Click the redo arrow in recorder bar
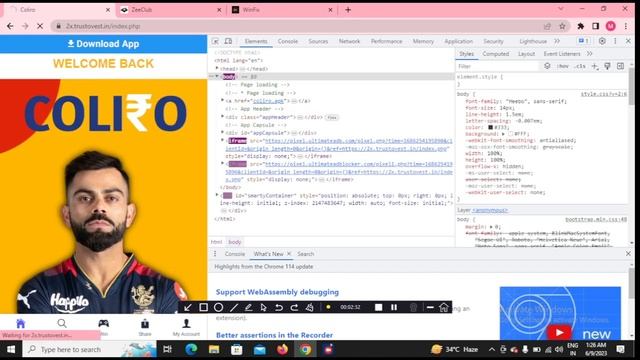Screen dimensions: 640x360 [294, 307]
